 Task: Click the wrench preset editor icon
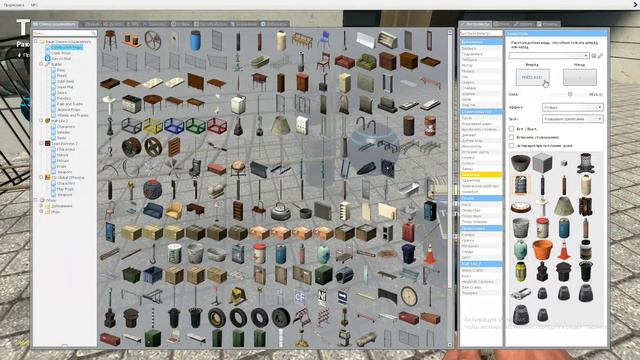(600, 56)
